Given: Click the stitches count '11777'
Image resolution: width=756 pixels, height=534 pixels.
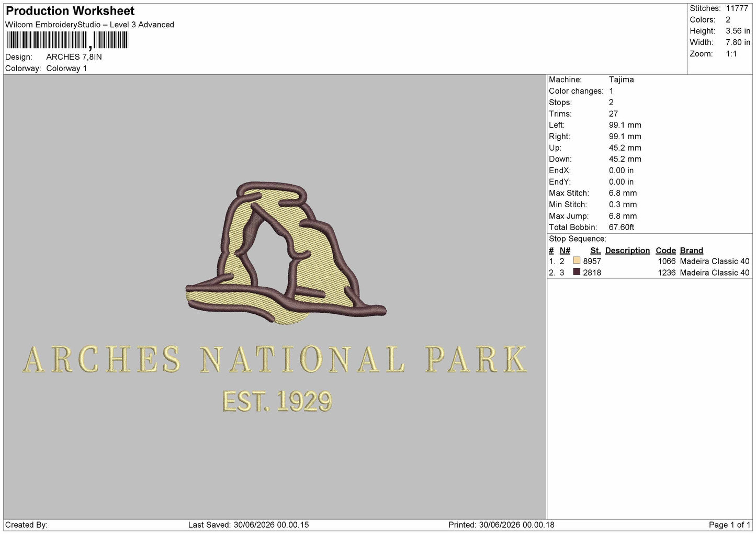Looking at the screenshot, I should 737,8.
